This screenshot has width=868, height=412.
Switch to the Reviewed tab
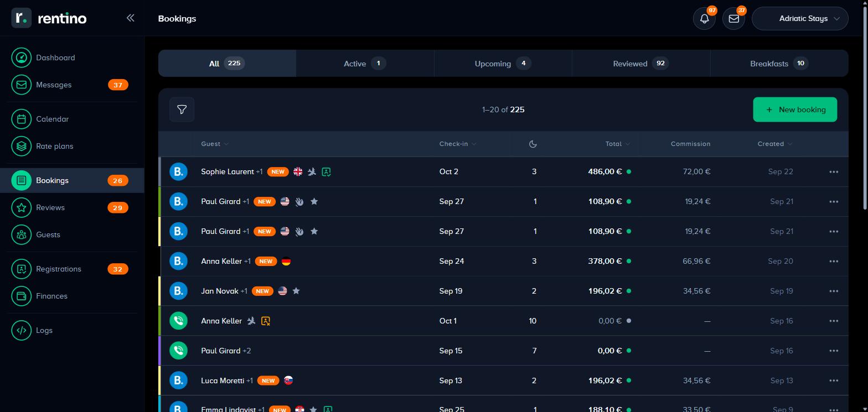(641, 63)
